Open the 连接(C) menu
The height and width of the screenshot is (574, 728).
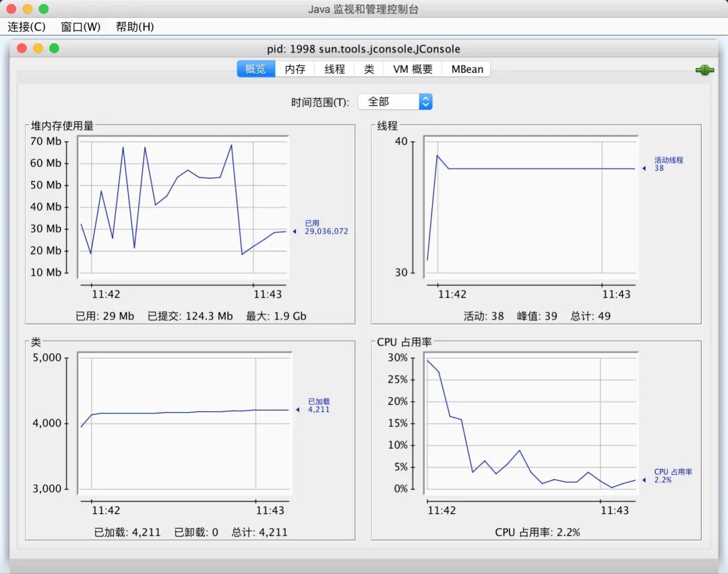26,26
